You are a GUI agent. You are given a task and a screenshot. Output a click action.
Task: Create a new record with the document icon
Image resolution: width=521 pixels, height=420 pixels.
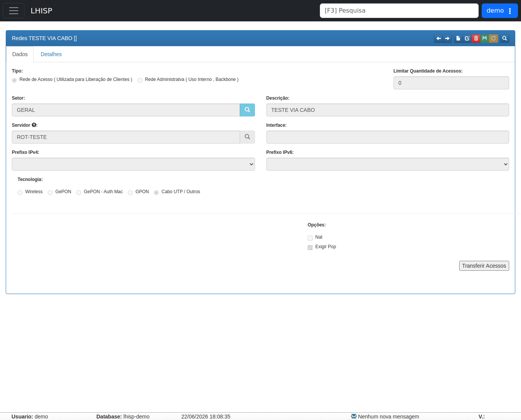pos(458,39)
